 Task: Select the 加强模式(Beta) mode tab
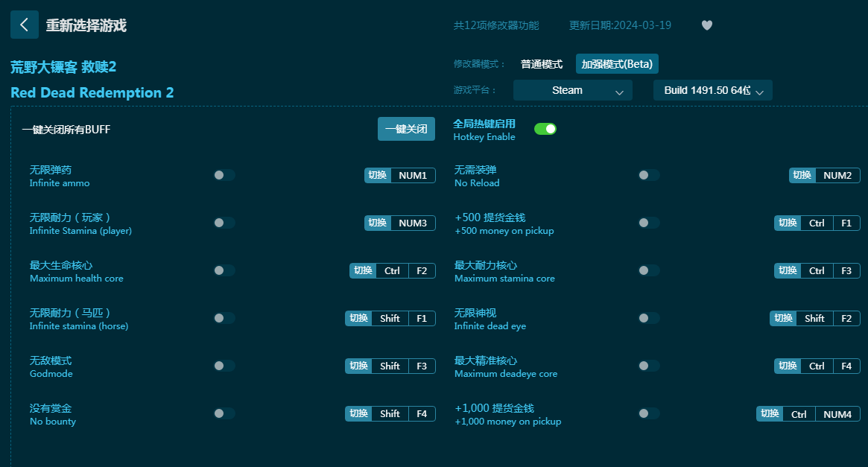617,64
